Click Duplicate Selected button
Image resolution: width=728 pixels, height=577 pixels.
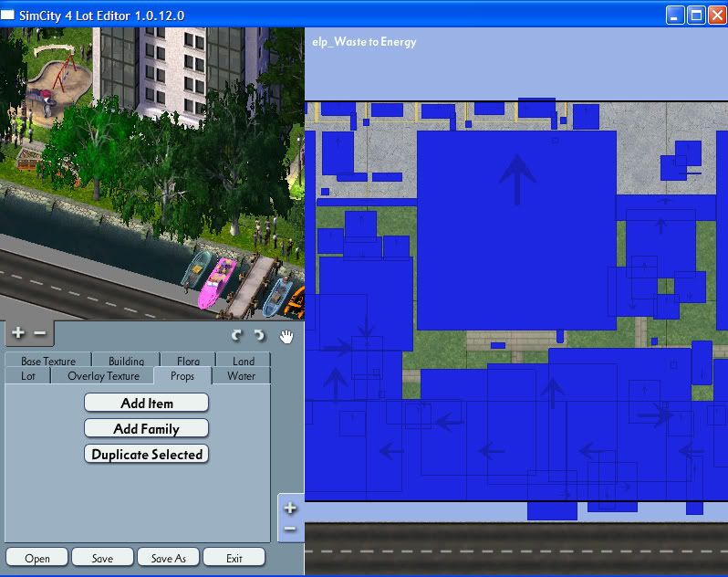[146, 454]
